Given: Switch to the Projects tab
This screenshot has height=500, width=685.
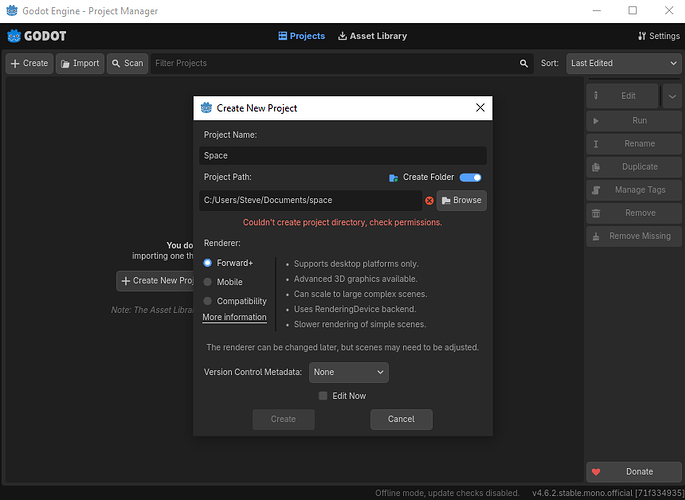Looking at the screenshot, I should pos(301,36).
